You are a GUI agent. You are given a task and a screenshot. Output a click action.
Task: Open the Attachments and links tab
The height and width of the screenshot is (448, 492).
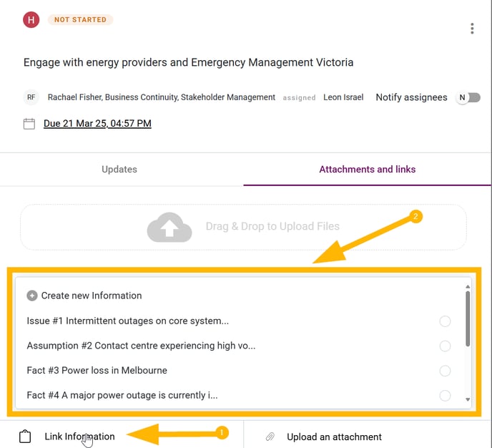pyautogui.click(x=367, y=169)
